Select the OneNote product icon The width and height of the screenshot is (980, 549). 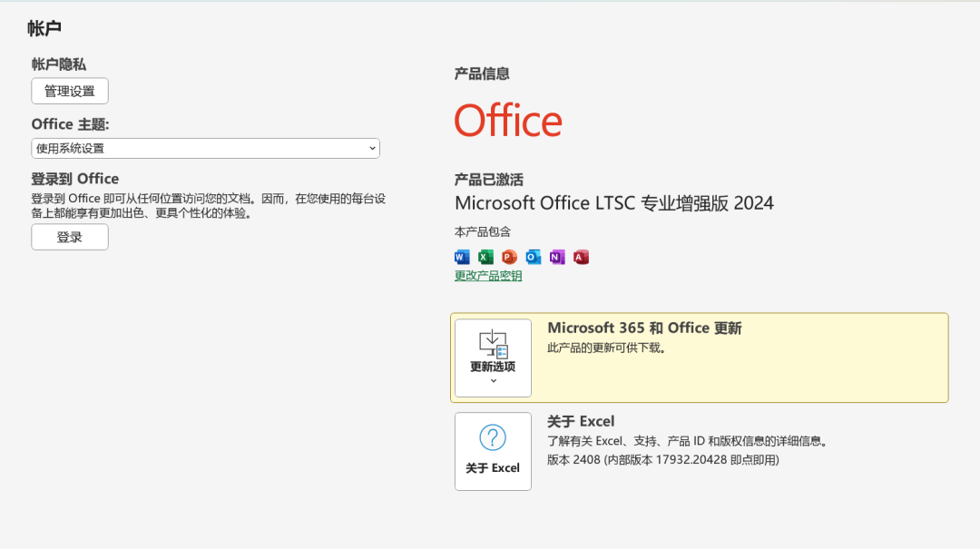point(556,257)
